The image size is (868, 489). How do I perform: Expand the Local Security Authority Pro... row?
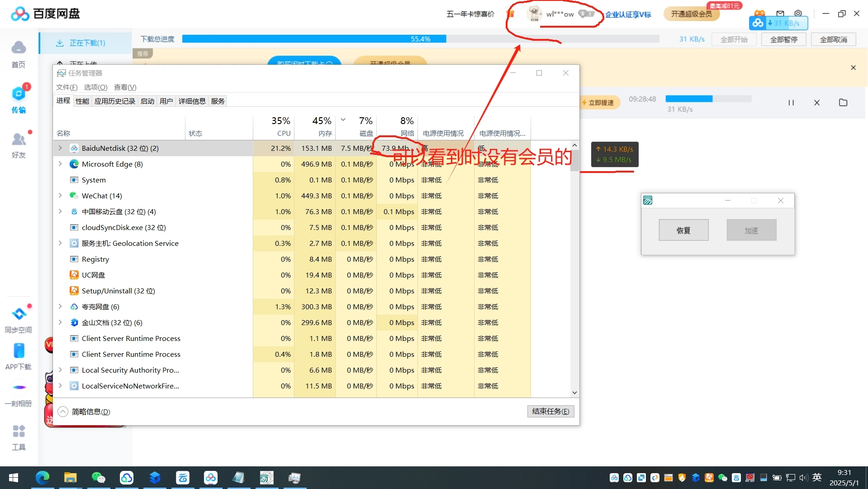tap(60, 370)
